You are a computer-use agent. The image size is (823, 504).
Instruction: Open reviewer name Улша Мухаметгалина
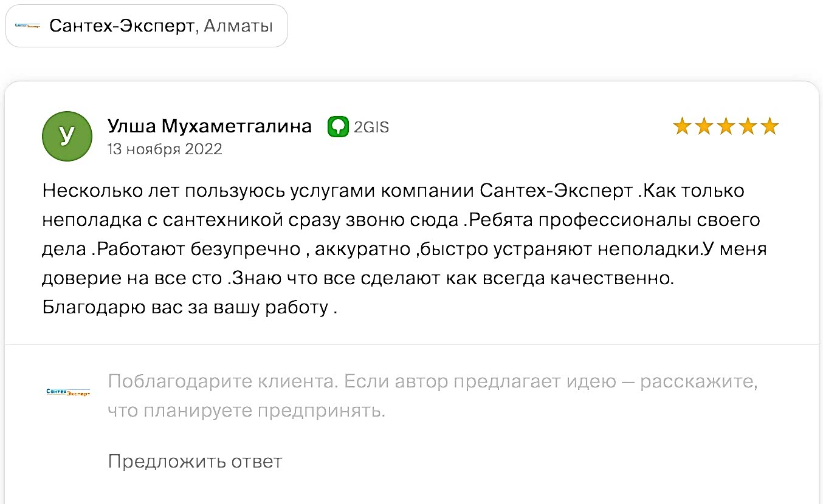(210, 126)
